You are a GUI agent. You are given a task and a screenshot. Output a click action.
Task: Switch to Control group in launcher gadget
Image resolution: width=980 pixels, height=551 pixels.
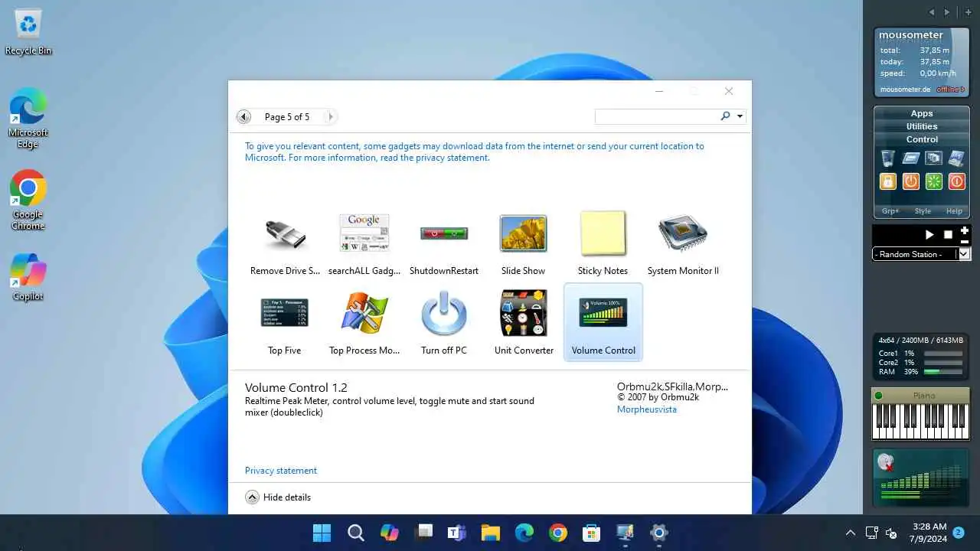click(922, 139)
